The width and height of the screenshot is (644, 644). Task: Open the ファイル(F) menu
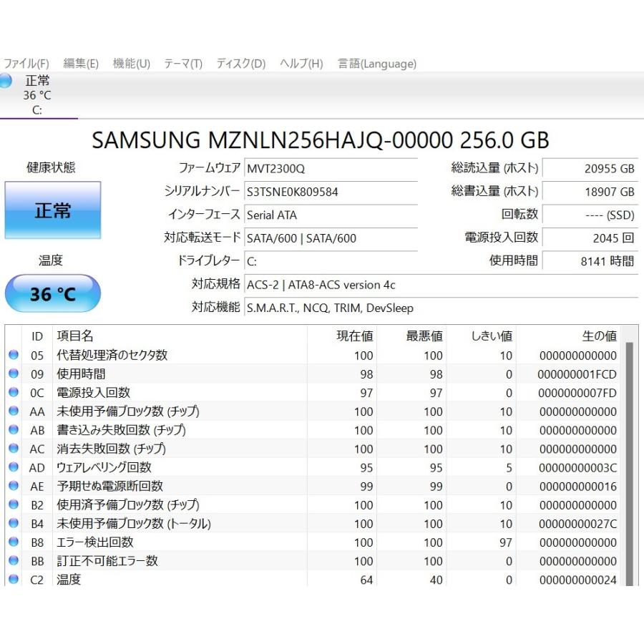(x=26, y=64)
